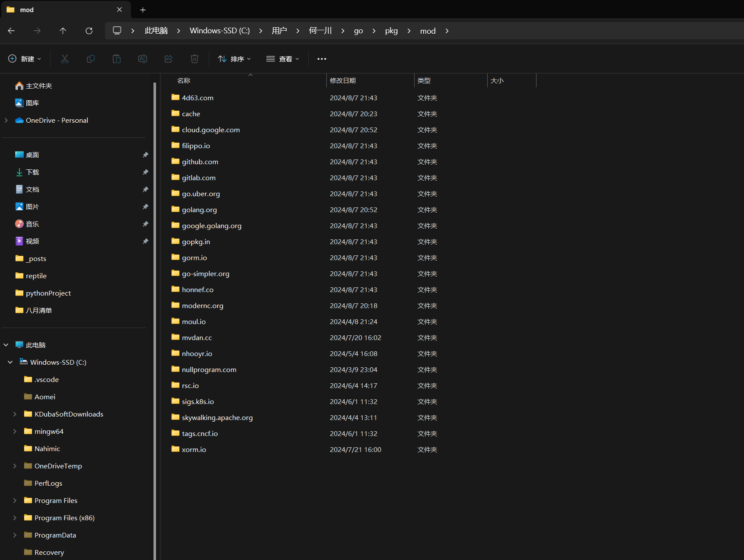Unpin 文档 using its pin icon
Screen dimensions: 744x560
pos(145,189)
